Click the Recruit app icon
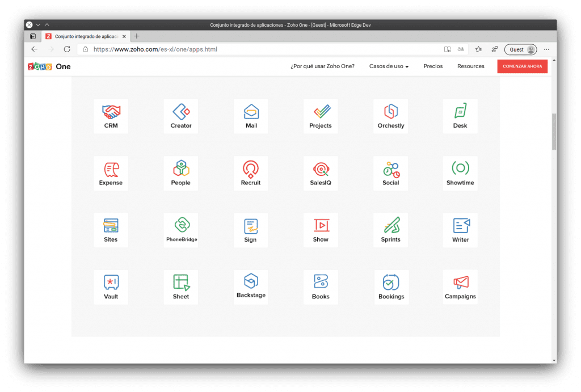Screen dimensions: 581x392 251,174
